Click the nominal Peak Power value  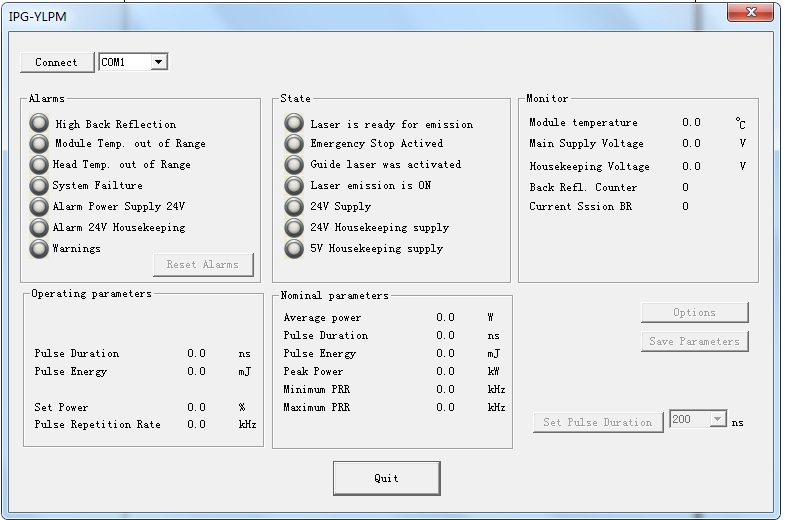click(446, 371)
